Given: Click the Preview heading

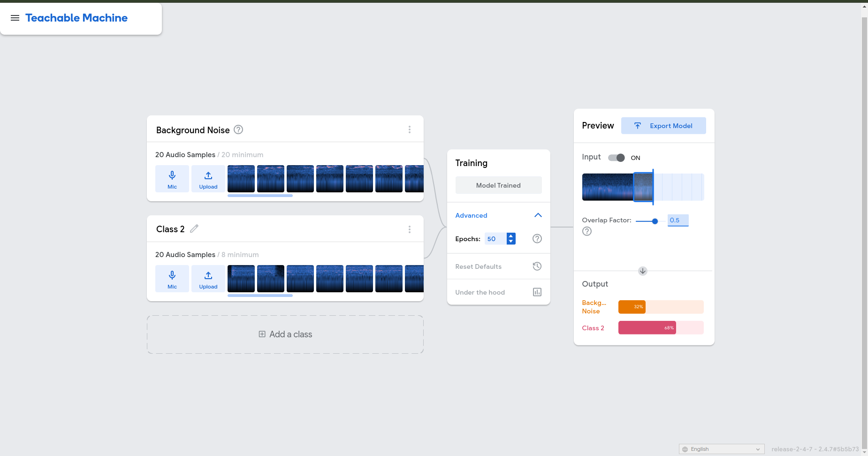Looking at the screenshot, I should pos(598,125).
